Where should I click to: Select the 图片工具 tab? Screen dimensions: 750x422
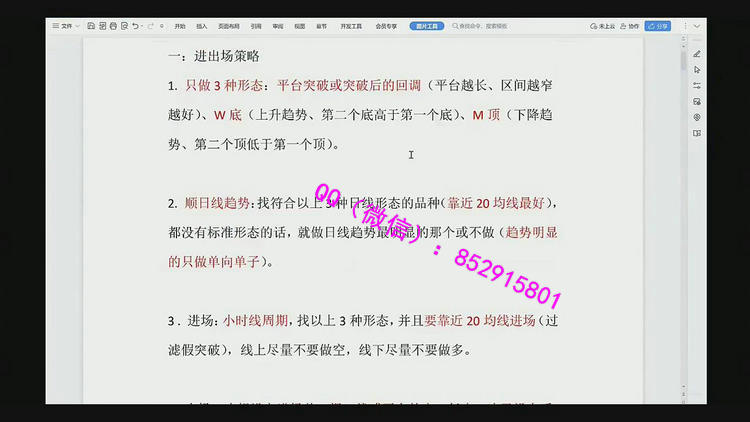coord(427,25)
